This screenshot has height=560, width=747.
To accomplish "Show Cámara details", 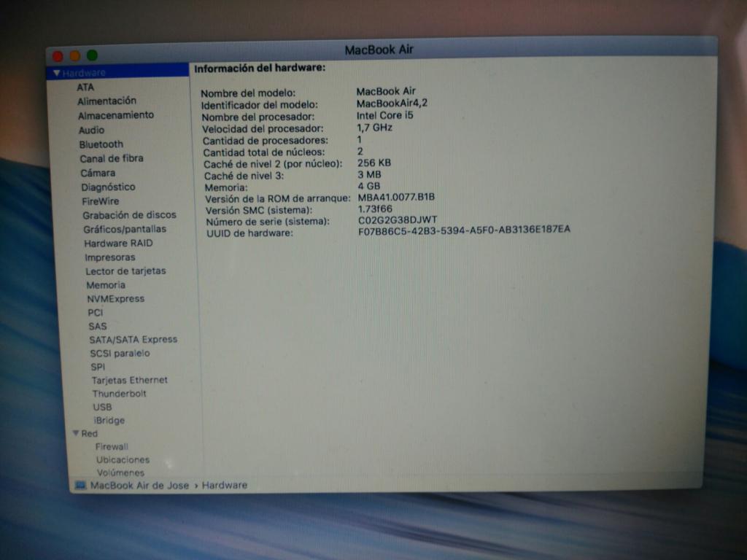I will click(x=98, y=173).
